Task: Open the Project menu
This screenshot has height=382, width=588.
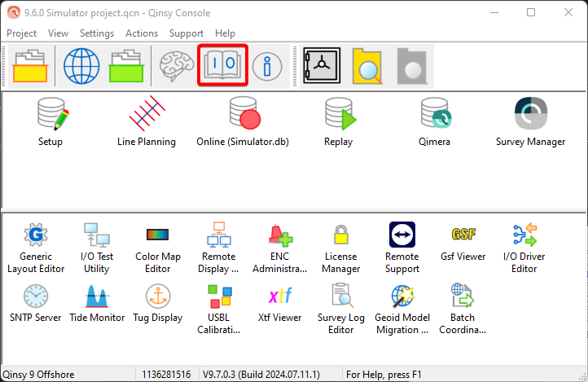Action: (21, 33)
